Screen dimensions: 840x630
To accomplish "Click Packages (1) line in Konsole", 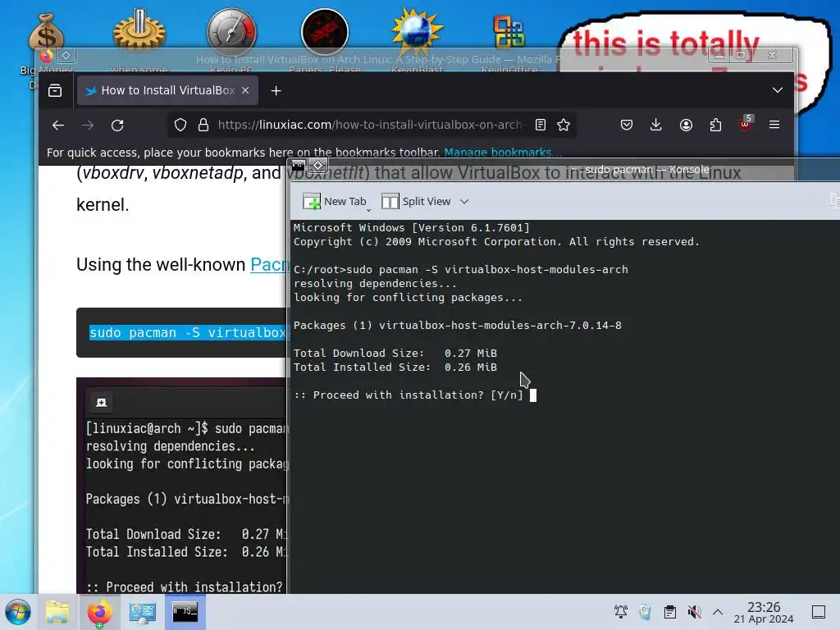I will [458, 326].
